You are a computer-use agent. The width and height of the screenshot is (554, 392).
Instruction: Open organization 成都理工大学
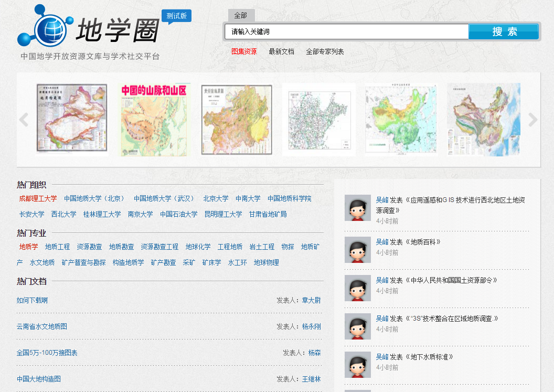click(x=38, y=199)
